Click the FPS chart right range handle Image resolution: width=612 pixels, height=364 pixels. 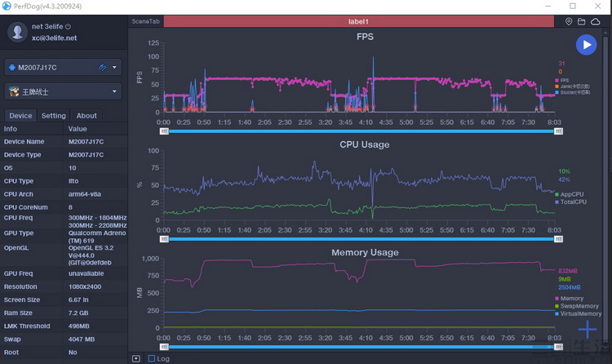coord(558,131)
